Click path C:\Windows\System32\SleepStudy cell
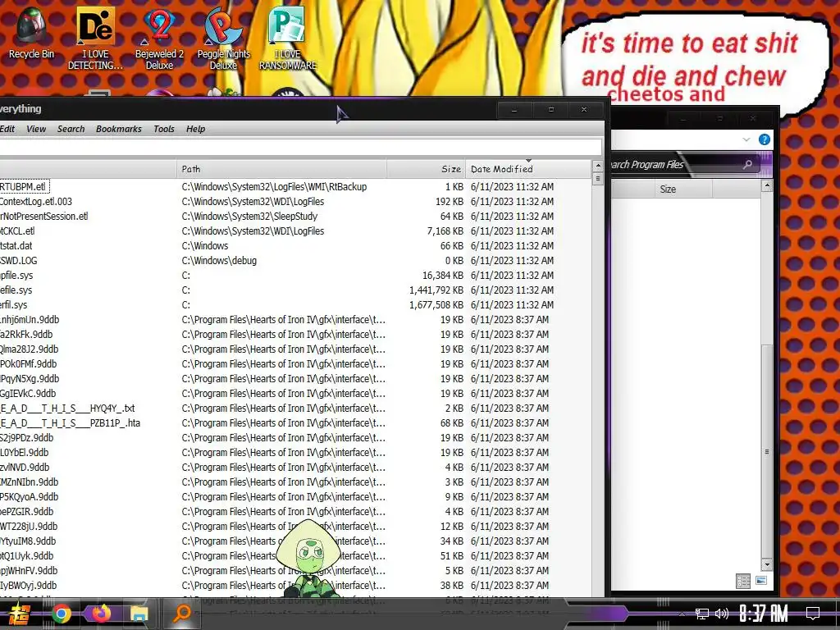 249,216
